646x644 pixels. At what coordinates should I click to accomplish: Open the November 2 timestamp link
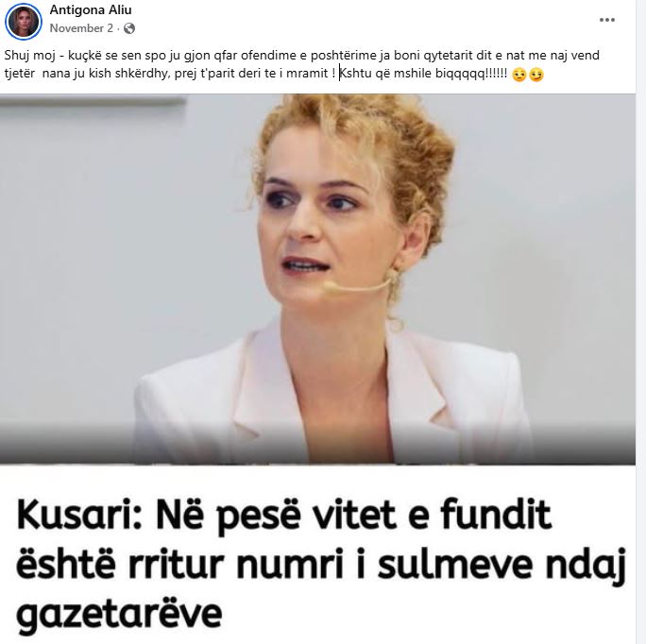coord(81,28)
